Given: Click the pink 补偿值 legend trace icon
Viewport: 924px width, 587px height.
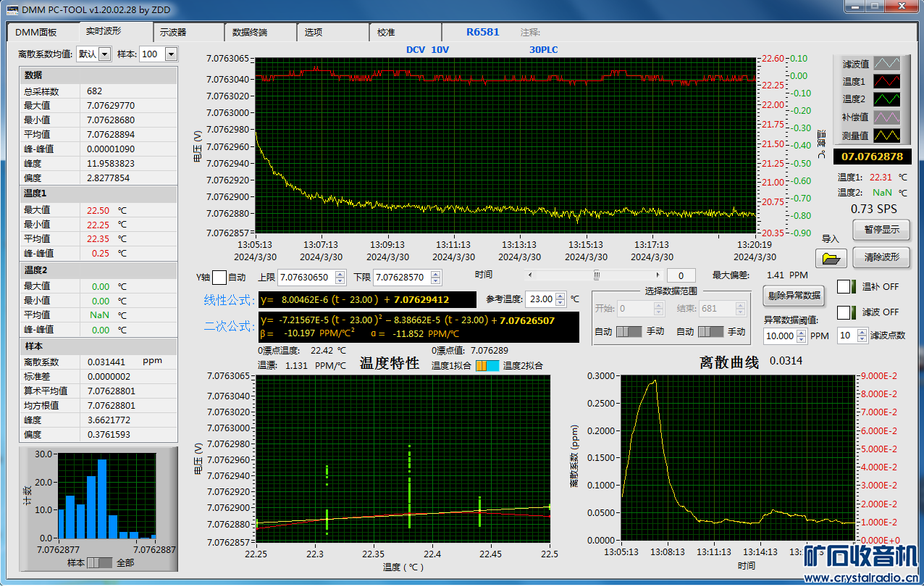Looking at the screenshot, I should point(886,117).
